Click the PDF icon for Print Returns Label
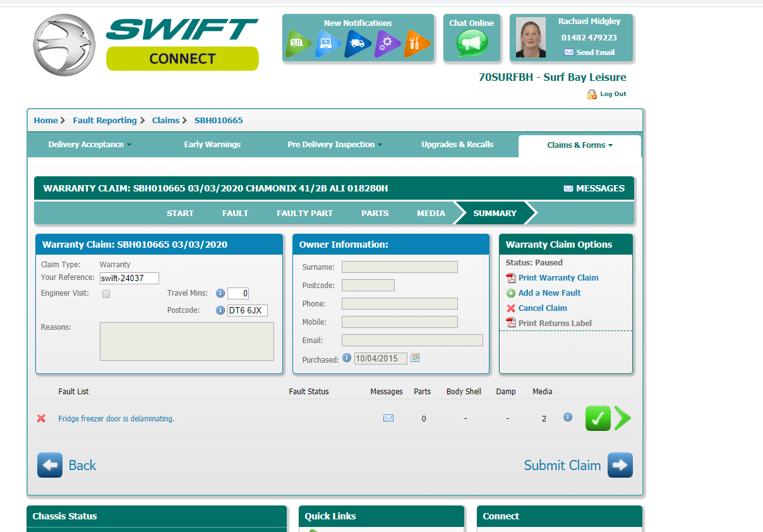Screen dimensions: 763x532 pos(511,323)
